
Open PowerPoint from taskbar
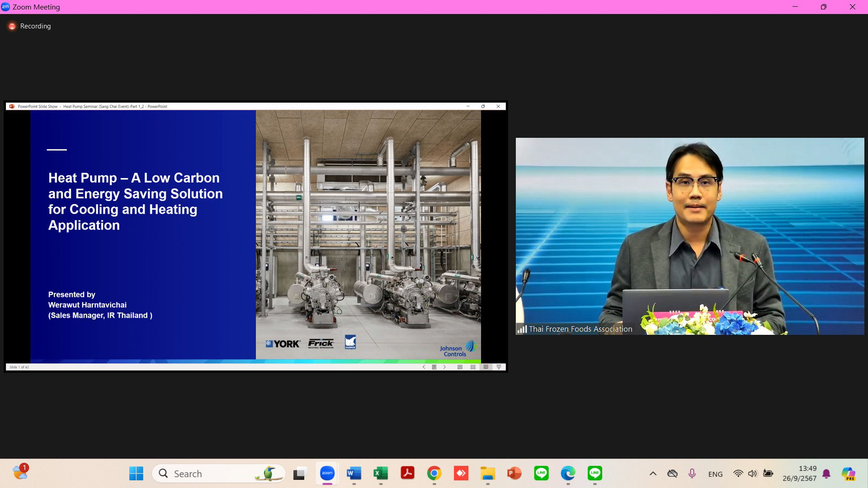[514, 474]
